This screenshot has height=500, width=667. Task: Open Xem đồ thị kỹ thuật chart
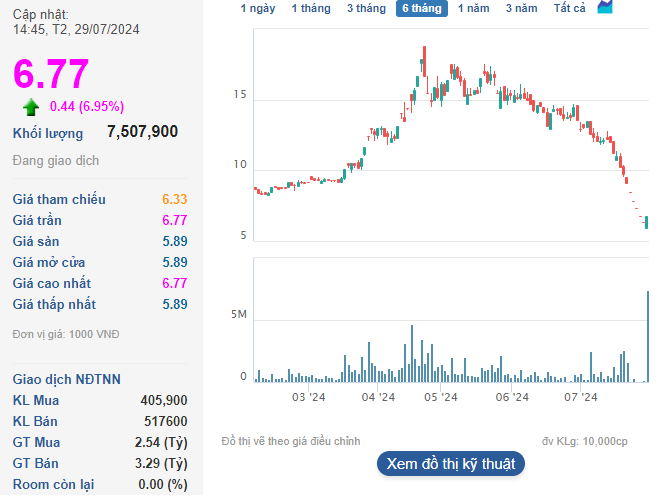(x=450, y=464)
